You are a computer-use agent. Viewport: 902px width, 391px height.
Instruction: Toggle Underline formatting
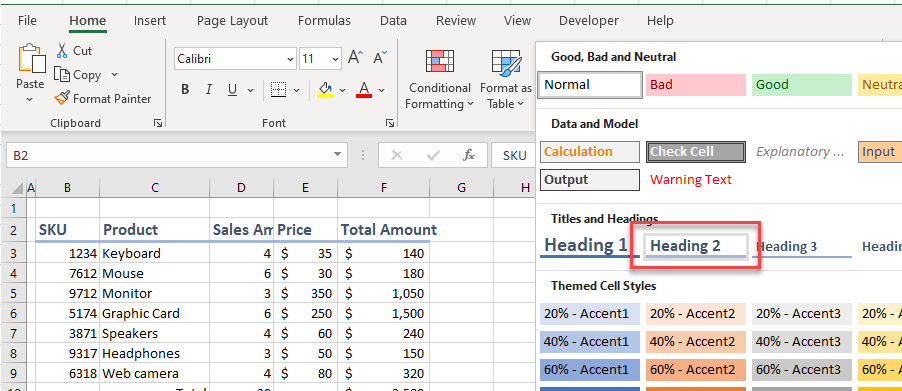coord(232,90)
